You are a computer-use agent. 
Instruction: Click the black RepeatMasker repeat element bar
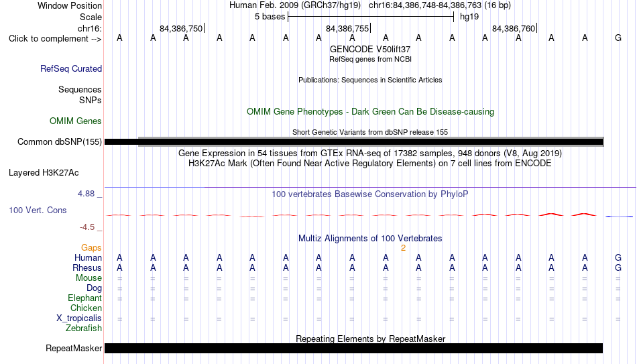[x=354, y=348]
